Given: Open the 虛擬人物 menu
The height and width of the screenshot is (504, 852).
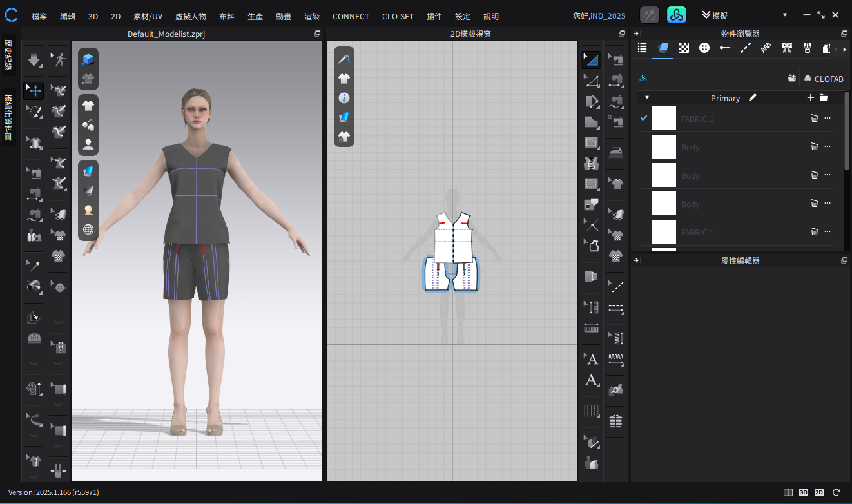Looking at the screenshot, I should 191,16.
